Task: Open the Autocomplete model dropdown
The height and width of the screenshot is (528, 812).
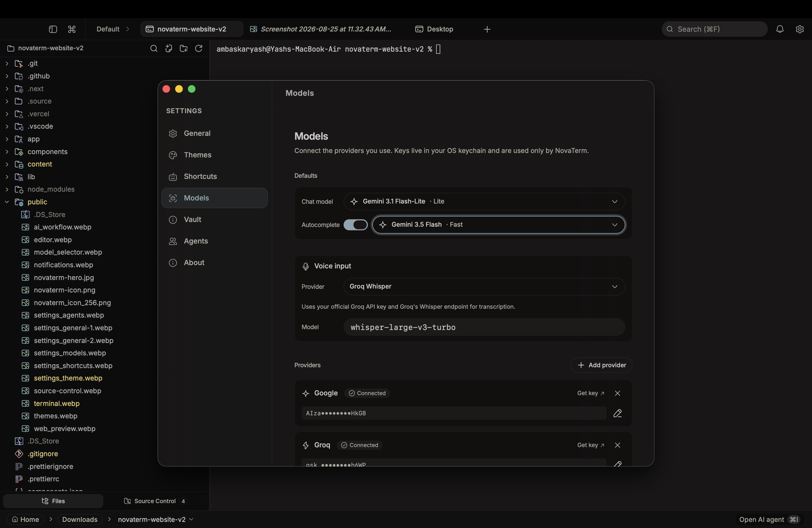Action: click(499, 225)
